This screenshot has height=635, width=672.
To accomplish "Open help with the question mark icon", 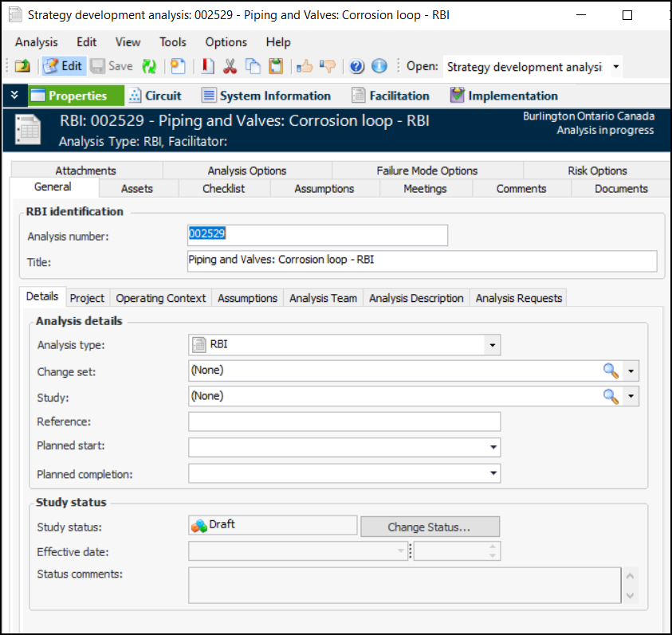I will click(x=357, y=67).
